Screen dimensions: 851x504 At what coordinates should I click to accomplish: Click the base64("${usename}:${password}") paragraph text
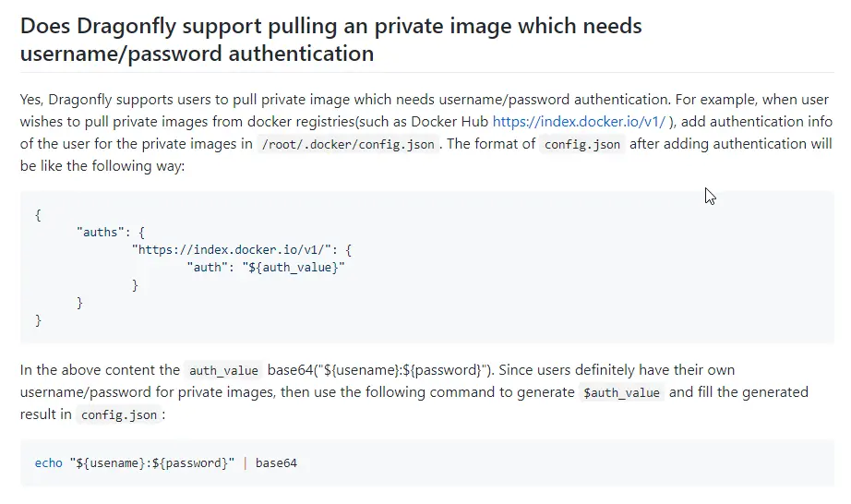click(x=376, y=370)
